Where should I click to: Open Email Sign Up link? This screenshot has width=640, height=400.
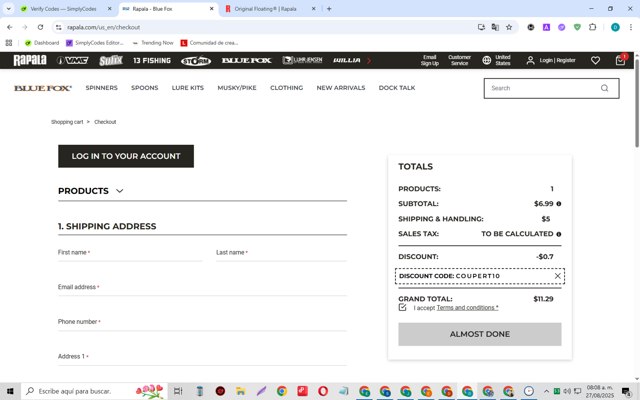pyautogui.click(x=429, y=60)
